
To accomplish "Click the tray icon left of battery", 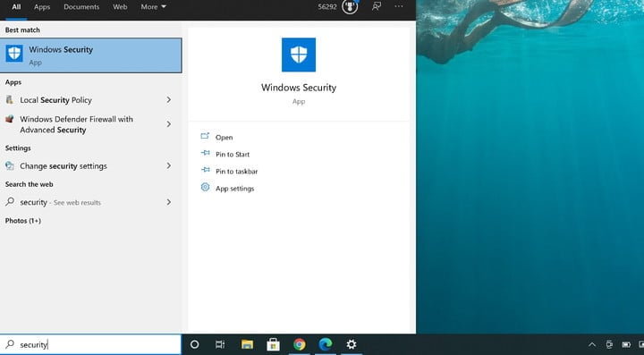I will click(609, 344).
